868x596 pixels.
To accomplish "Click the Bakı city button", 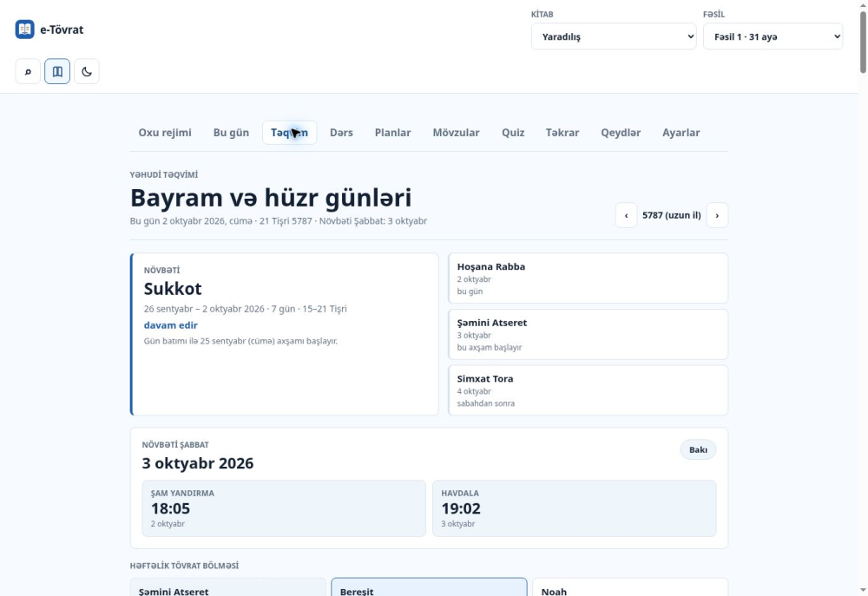I will 698,450.
